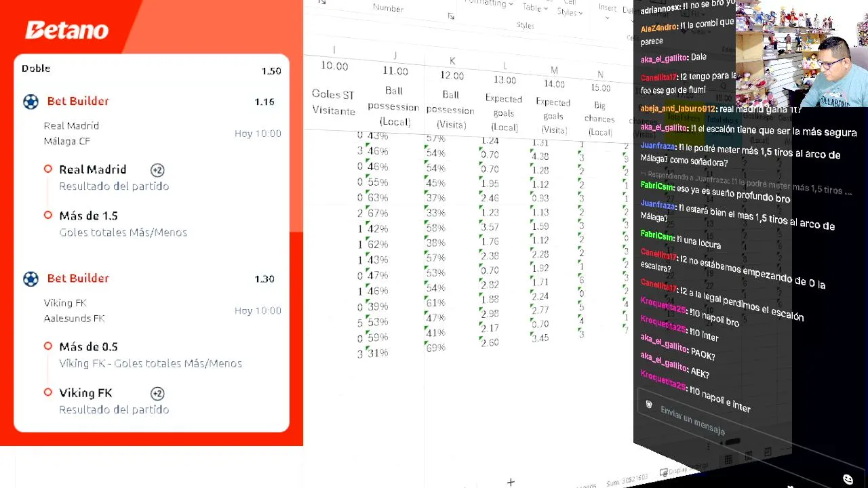This screenshot has width=868, height=488.
Task: Click the Aalesunds FK team name
Action: point(75,318)
